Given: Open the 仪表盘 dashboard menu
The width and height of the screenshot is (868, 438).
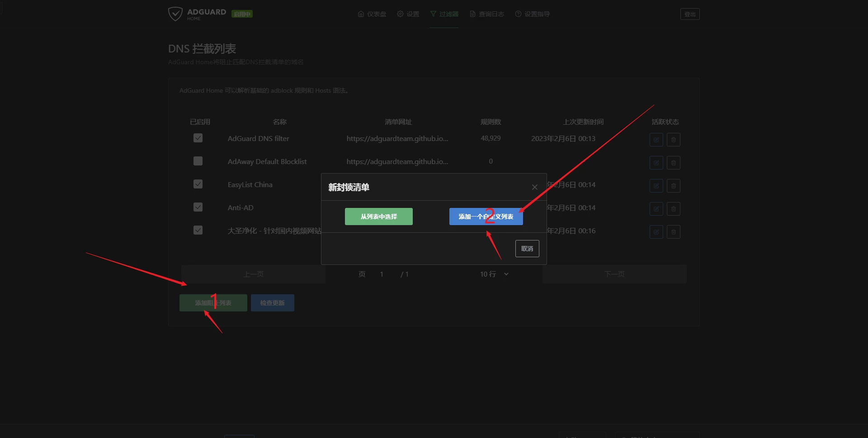Looking at the screenshot, I should [x=372, y=14].
